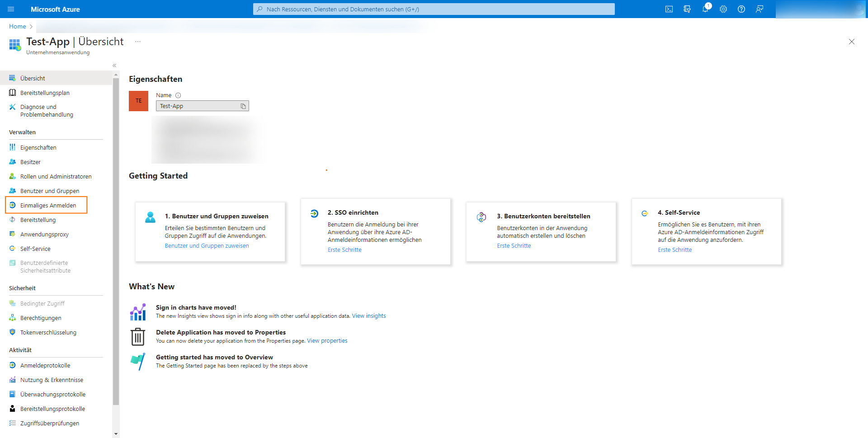Viewport: 868px width, 438px height.
Task: Click the info icon beside Name
Action: (178, 95)
